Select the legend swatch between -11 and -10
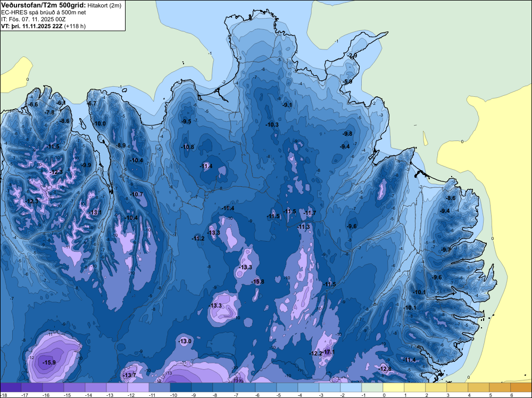The image size is (532, 398). point(160,387)
